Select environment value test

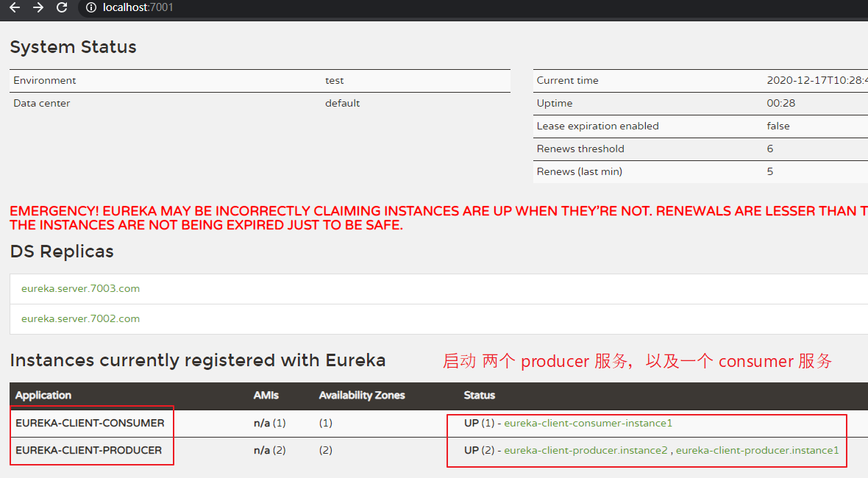(x=335, y=81)
